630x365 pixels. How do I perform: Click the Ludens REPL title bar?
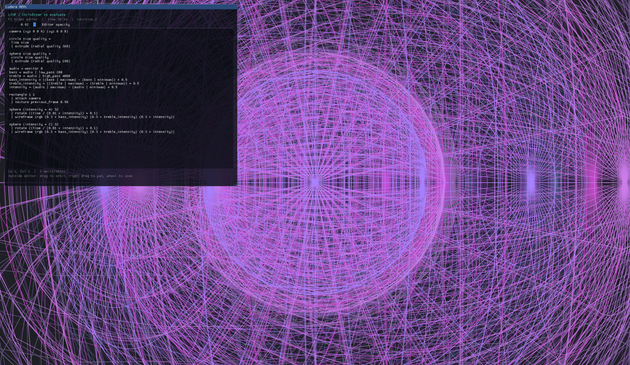point(121,7)
